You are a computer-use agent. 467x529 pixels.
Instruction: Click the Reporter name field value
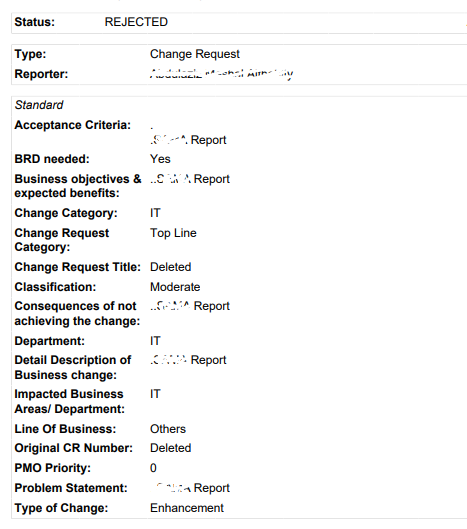(221, 74)
